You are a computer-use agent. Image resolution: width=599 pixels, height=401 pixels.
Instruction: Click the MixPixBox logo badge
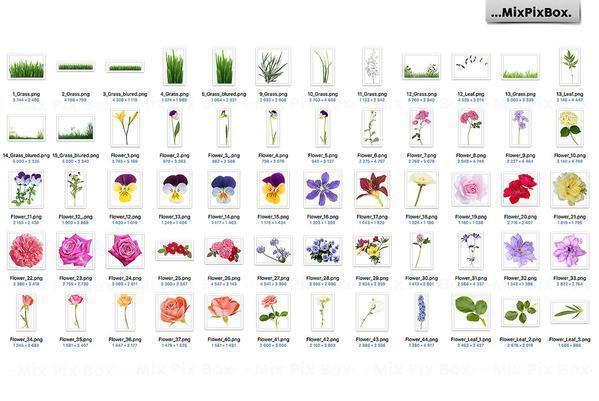pos(533,12)
